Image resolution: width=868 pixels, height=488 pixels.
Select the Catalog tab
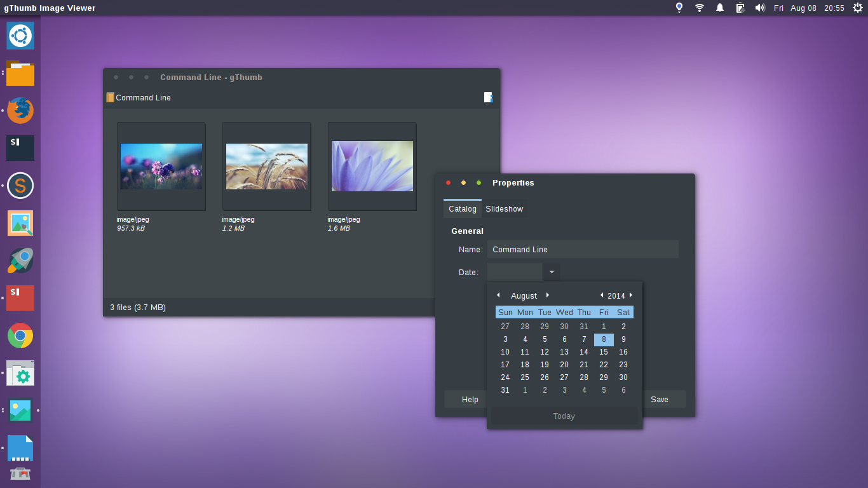463,209
